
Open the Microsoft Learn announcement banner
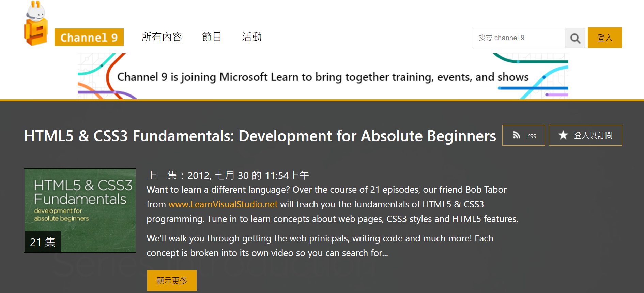pyautogui.click(x=323, y=76)
